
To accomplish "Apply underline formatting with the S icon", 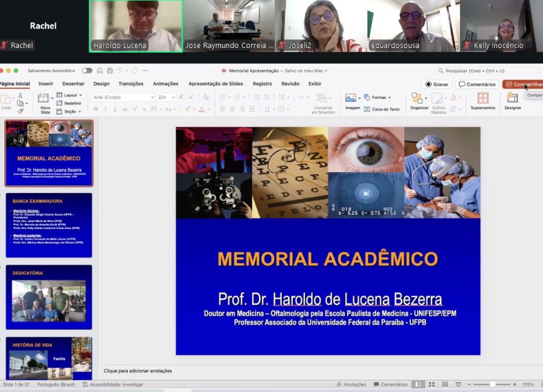I will [115, 109].
